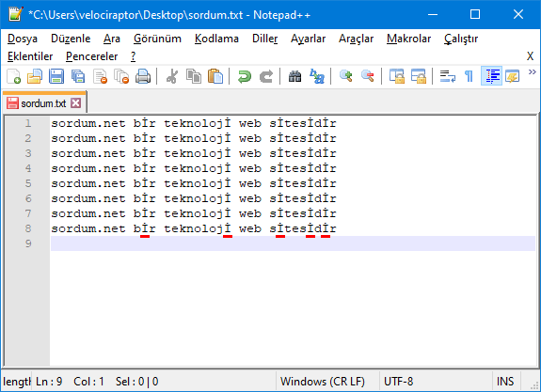Screen dimensions: 541x392
Task: Click Sel : 0 | 0 status entry
Action: [x=137, y=382]
